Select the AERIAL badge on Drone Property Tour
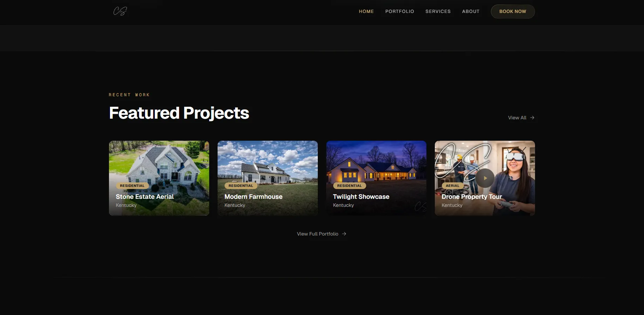This screenshot has height=315, width=644. point(453,185)
